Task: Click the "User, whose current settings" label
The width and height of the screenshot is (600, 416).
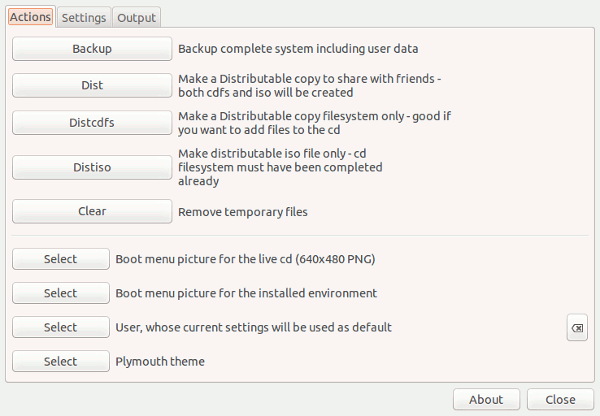Action: click(253, 327)
